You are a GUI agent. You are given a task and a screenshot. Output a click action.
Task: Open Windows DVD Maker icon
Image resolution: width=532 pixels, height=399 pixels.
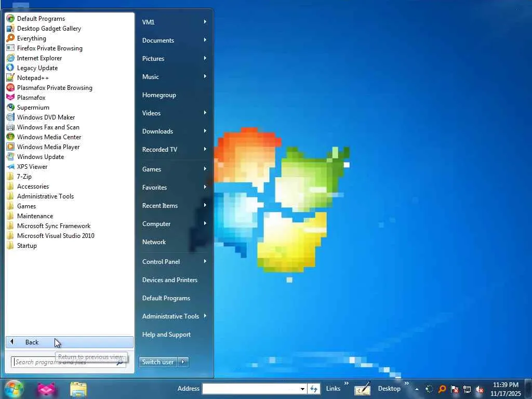[x=10, y=117]
